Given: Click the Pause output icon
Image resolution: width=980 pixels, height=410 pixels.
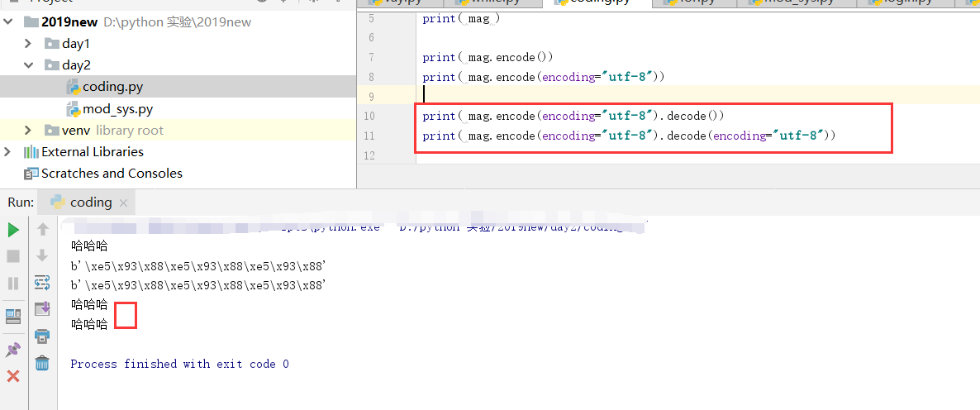Looking at the screenshot, I should point(13,284).
